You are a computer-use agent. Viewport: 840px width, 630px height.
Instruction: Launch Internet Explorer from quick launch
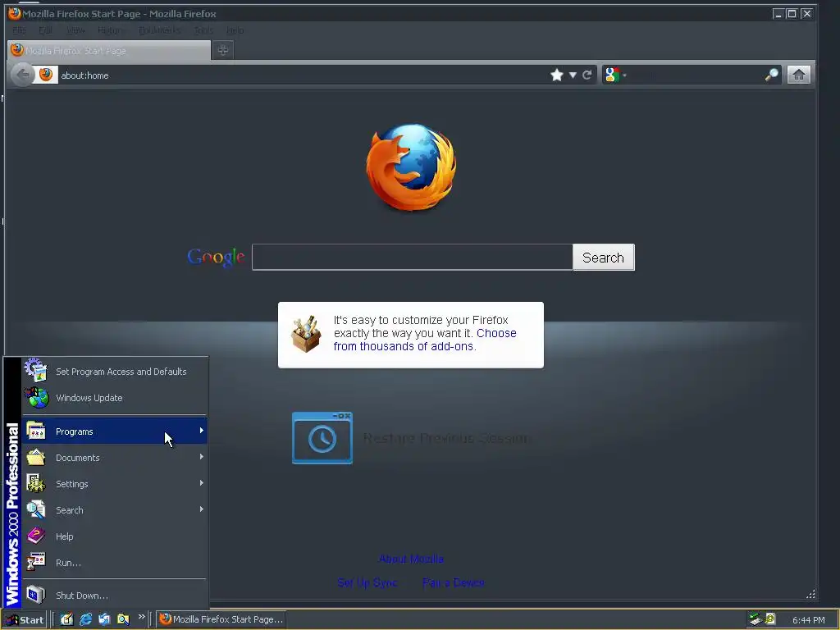tap(85, 619)
